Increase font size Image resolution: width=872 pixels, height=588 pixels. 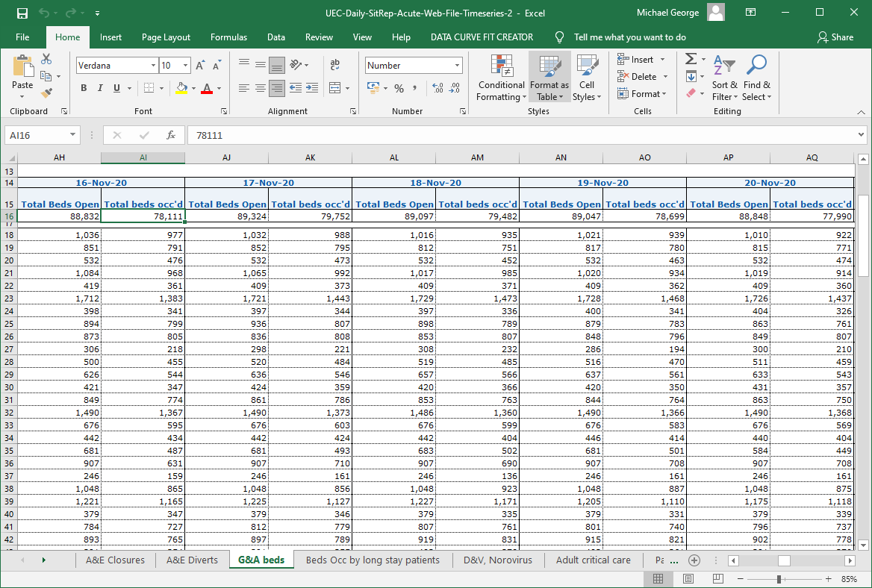coord(200,65)
